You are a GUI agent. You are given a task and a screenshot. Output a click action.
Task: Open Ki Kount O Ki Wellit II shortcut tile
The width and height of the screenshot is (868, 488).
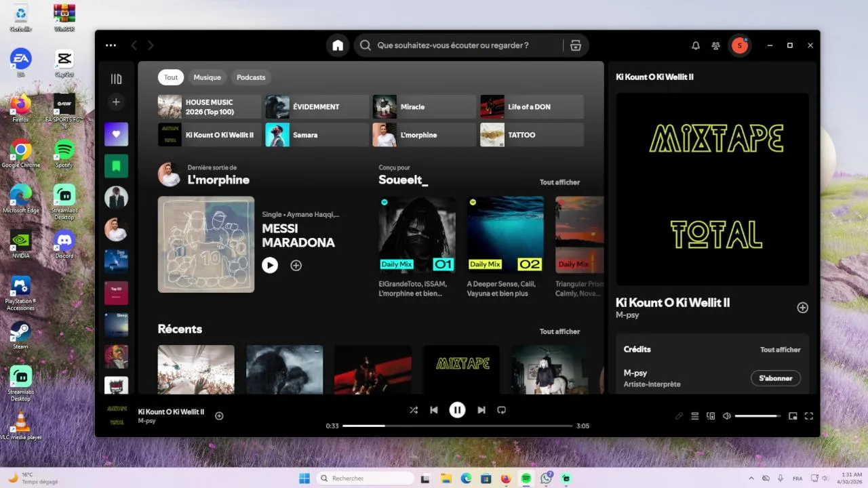pos(210,135)
